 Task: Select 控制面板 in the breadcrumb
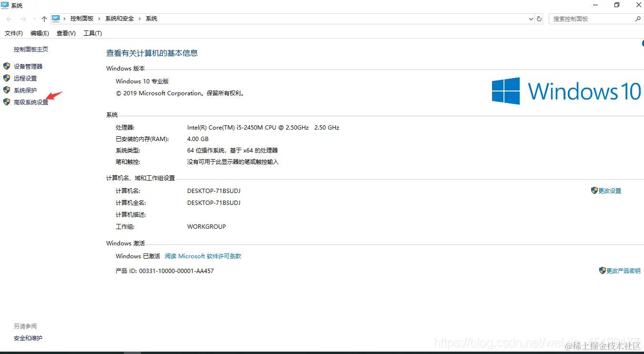tap(82, 19)
